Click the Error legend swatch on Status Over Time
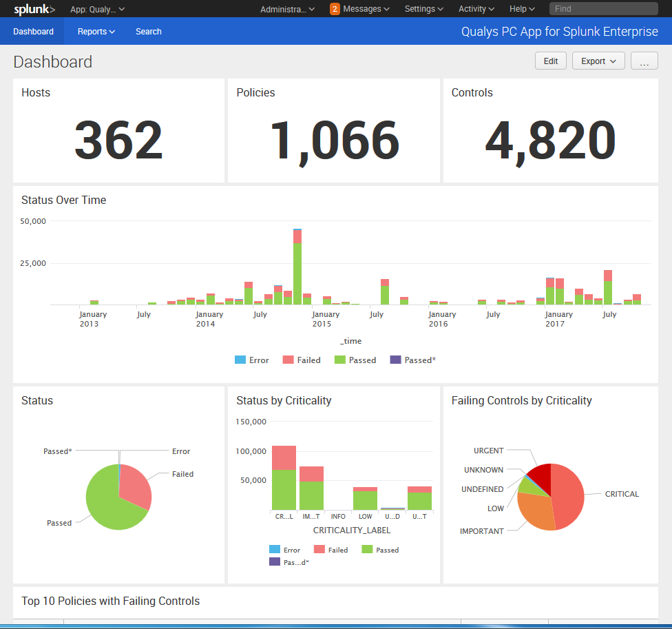The height and width of the screenshot is (629, 672). pos(240,360)
